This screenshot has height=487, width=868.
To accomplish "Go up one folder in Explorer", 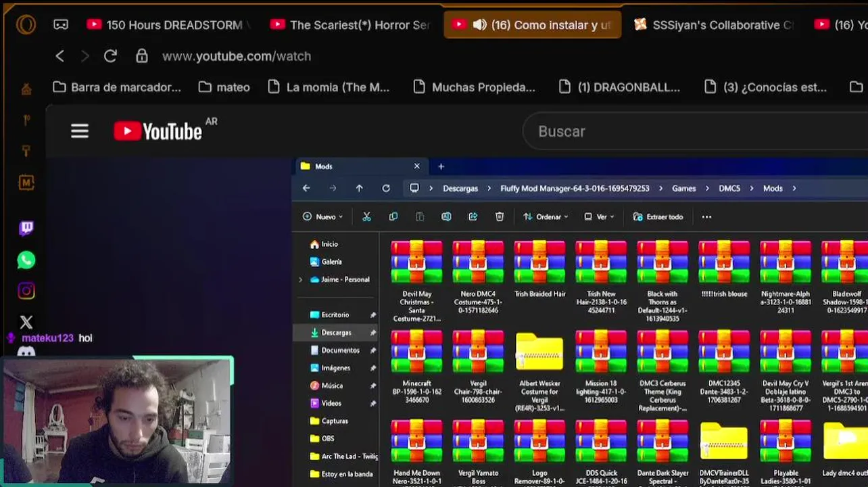I will click(x=359, y=188).
